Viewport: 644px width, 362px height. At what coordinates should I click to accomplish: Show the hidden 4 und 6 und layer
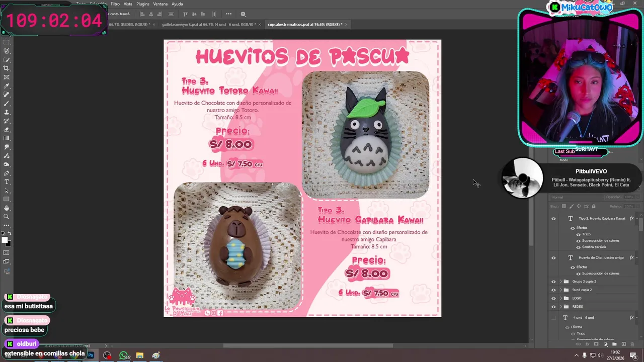(554, 318)
